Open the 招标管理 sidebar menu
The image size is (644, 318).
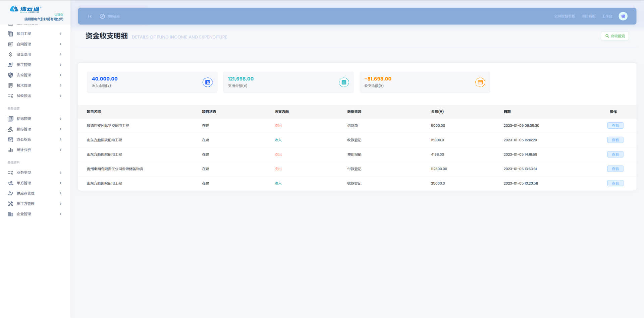(24, 119)
